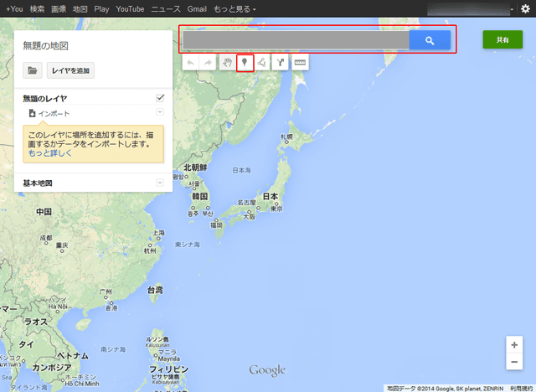Image resolution: width=536 pixels, height=392 pixels.
Task: Click the レイヤを追加 button
Action: click(70, 70)
